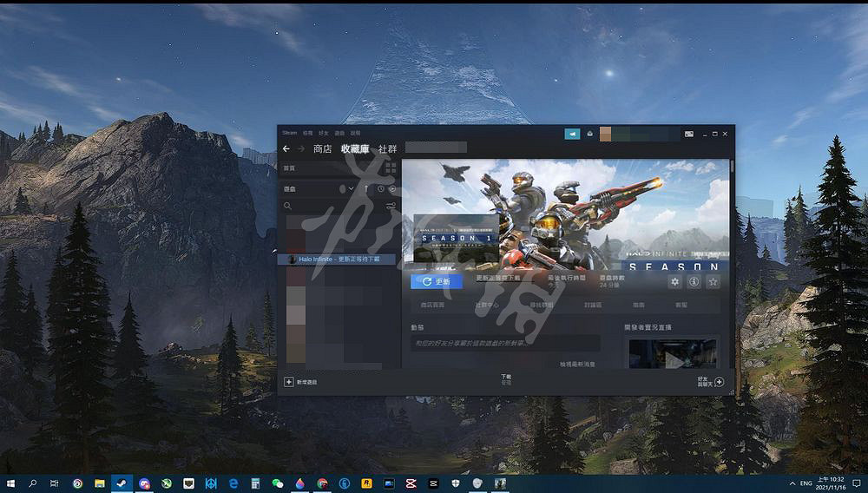Image resolution: width=868 pixels, height=493 pixels.
Task: Go back using the Steam back arrow
Action: click(286, 149)
